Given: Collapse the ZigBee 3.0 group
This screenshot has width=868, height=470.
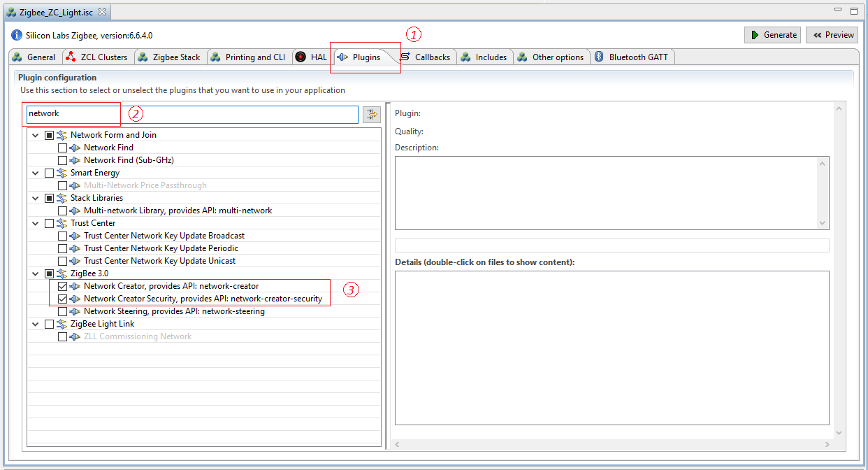Looking at the screenshot, I should pyautogui.click(x=36, y=273).
